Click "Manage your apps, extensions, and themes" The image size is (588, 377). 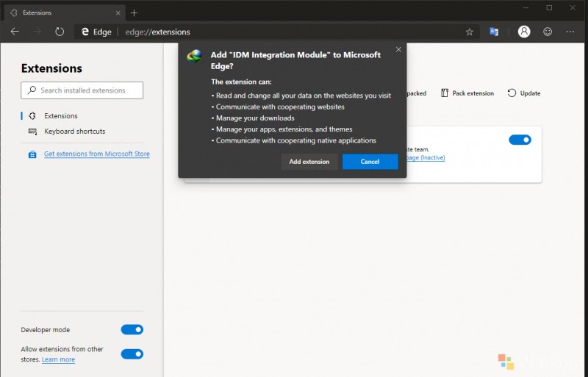(284, 129)
